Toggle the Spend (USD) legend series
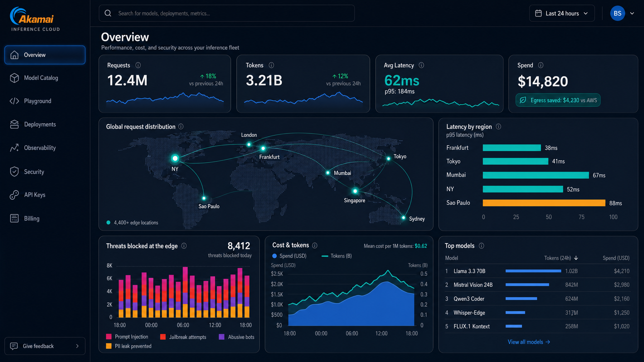The height and width of the screenshot is (362, 644). [289, 256]
